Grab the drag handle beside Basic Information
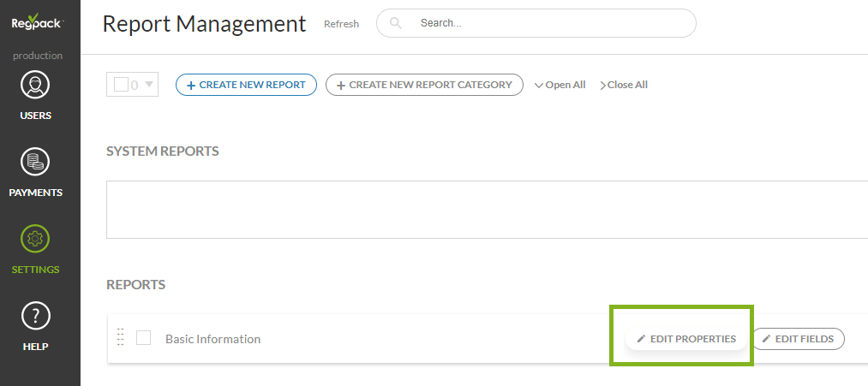The image size is (868, 386). pos(120,338)
